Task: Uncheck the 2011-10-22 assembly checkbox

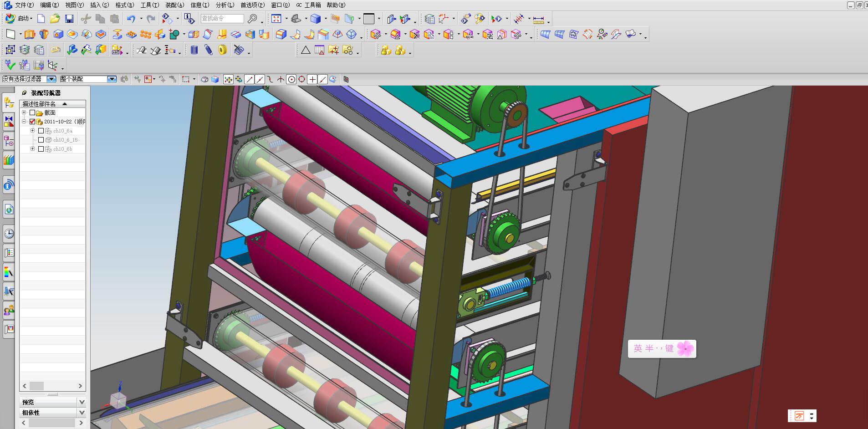Action: click(32, 122)
